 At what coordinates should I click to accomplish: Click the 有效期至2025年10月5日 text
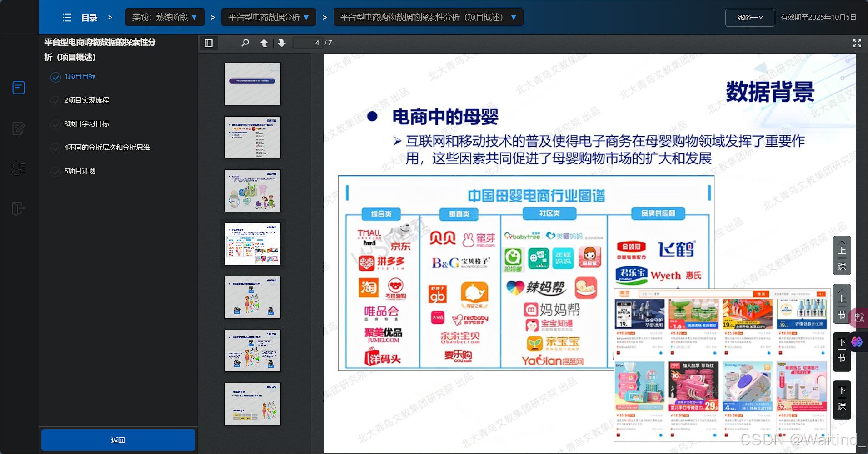pyautogui.click(x=818, y=17)
